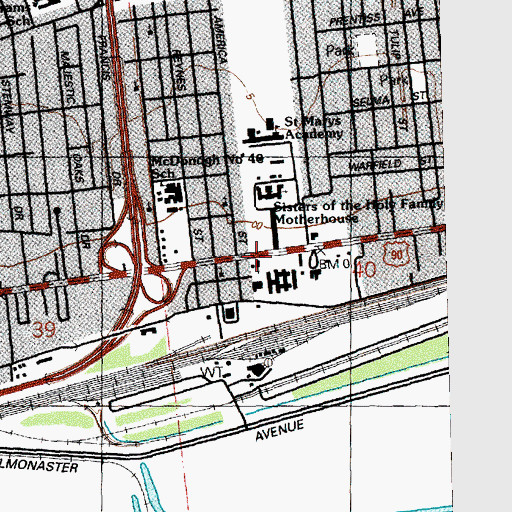Screen dimensions: 512x512
Task: Click the red section number 40
Action: pyautogui.click(x=364, y=270)
